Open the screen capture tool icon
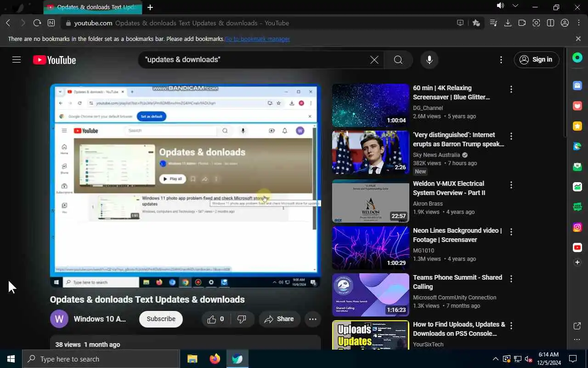The height and width of the screenshot is (368, 588). pyautogui.click(x=536, y=23)
